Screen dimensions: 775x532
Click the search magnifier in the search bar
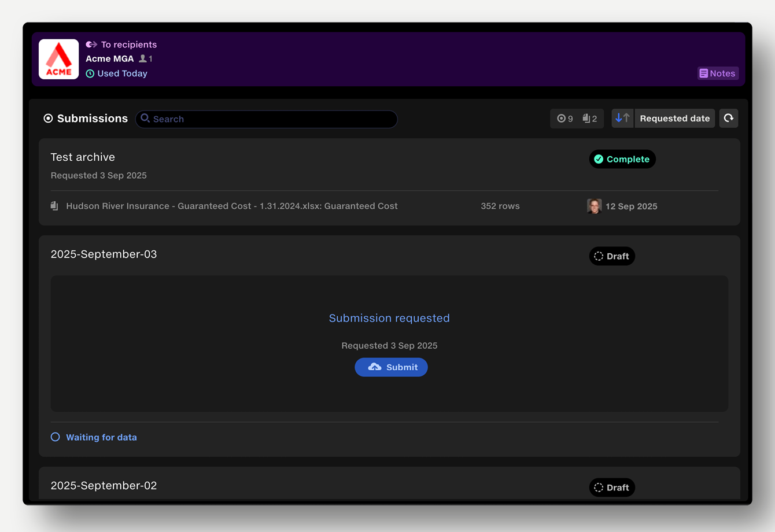[146, 119]
